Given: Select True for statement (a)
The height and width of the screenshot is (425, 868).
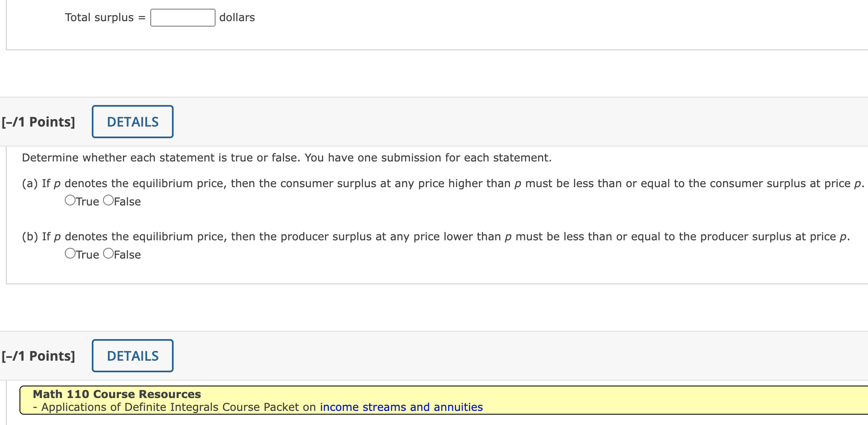Looking at the screenshot, I should coord(70,200).
